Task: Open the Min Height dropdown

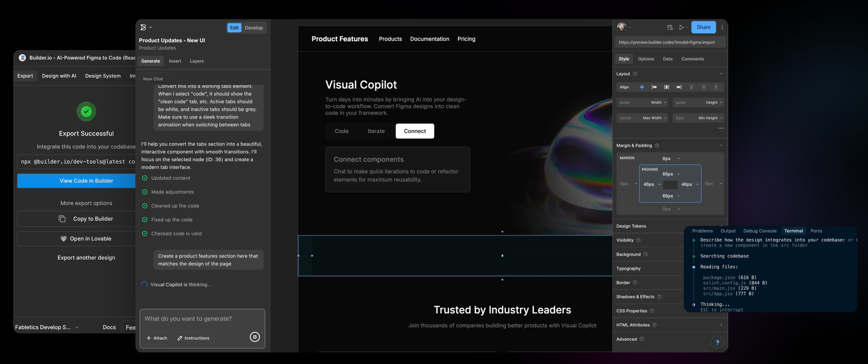Action: pos(710,118)
